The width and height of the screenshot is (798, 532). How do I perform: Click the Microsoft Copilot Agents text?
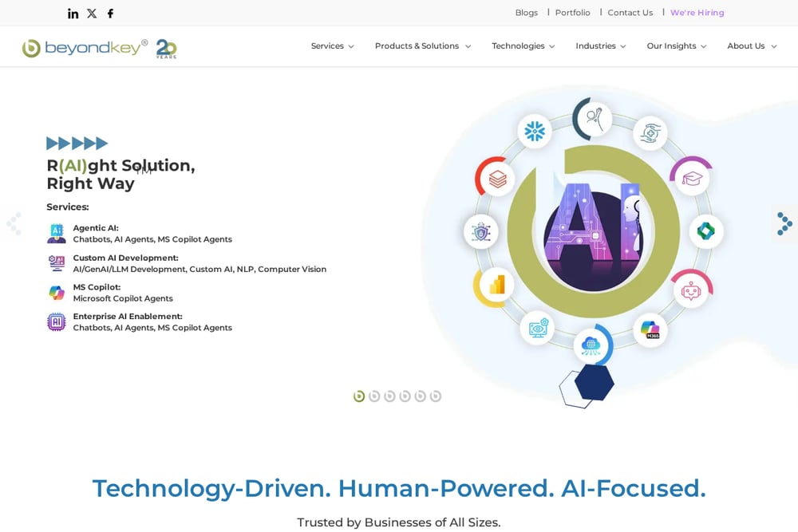(x=123, y=298)
